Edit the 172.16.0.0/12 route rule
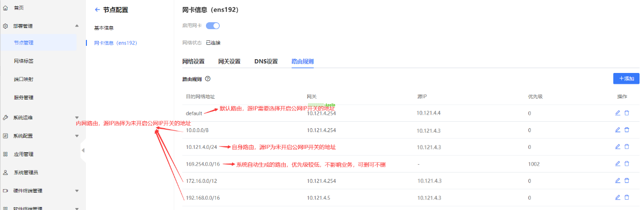This screenshot has height=210, width=644. click(x=617, y=180)
